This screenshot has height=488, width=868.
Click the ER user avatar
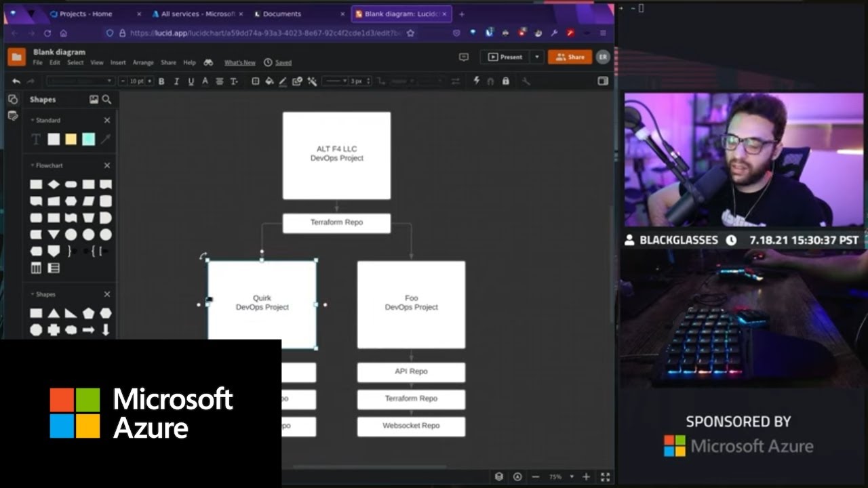[x=603, y=57]
